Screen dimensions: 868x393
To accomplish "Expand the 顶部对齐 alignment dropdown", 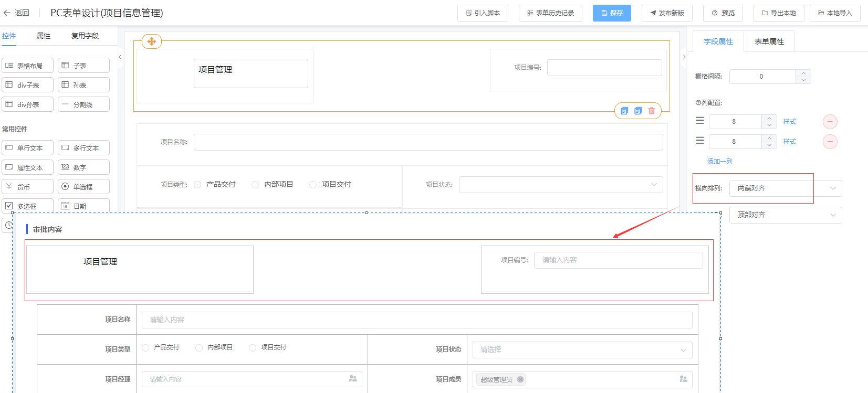I will coord(785,215).
